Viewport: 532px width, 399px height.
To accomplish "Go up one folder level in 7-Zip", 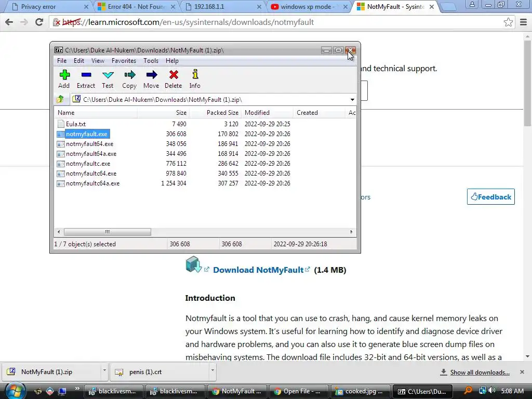I will 60,99.
